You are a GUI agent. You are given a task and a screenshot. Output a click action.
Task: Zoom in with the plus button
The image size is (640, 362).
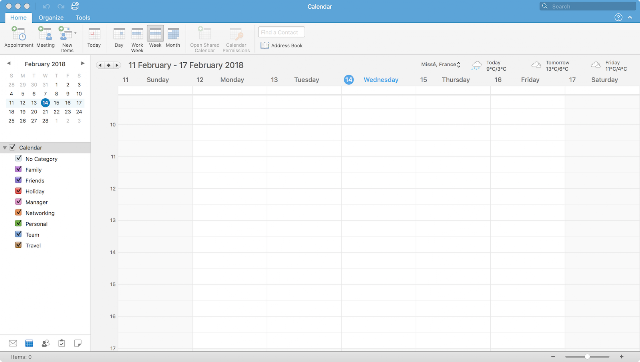point(621,357)
